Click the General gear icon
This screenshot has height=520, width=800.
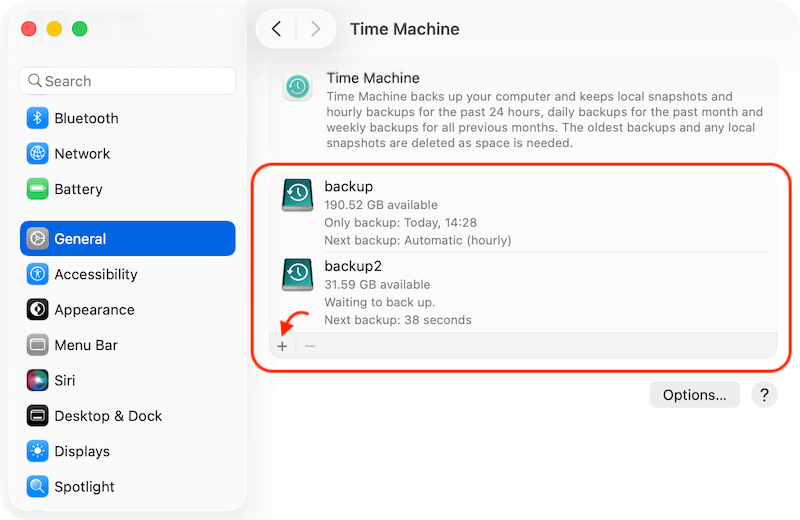[37, 238]
